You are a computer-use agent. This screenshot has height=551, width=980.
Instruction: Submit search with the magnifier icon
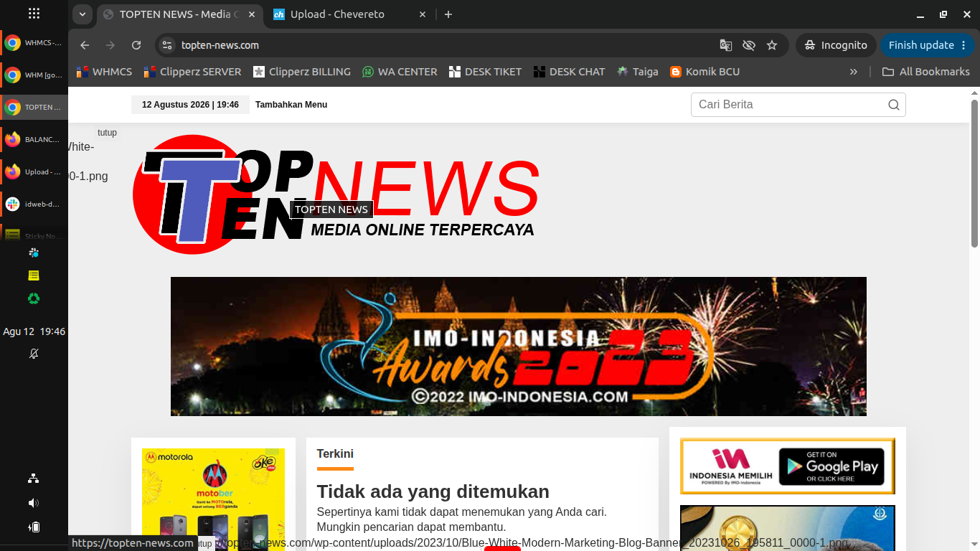(894, 105)
